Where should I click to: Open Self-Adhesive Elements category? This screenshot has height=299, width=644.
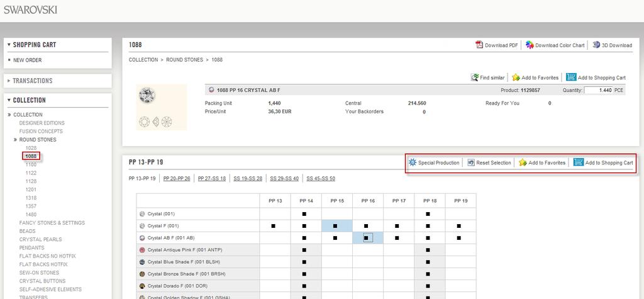(x=50, y=290)
